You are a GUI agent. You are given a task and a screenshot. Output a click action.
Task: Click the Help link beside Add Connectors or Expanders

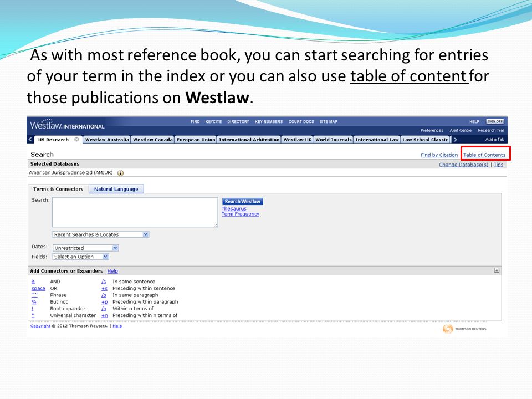pyautogui.click(x=112, y=271)
